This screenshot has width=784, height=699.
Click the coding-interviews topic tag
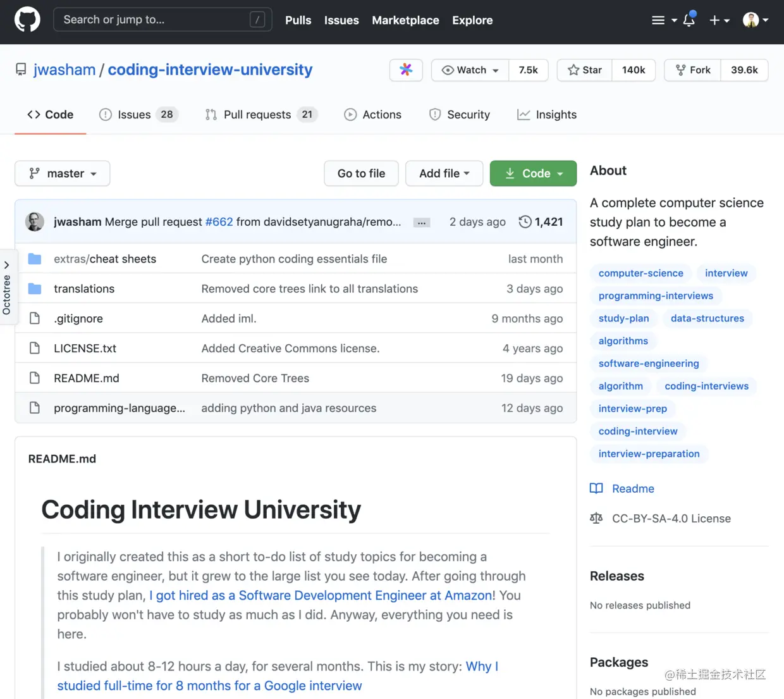tap(707, 386)
